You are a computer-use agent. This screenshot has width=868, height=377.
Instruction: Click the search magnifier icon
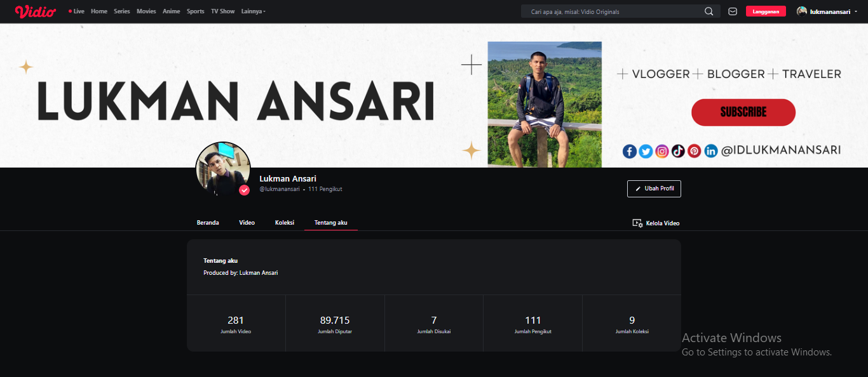(709, 11)
